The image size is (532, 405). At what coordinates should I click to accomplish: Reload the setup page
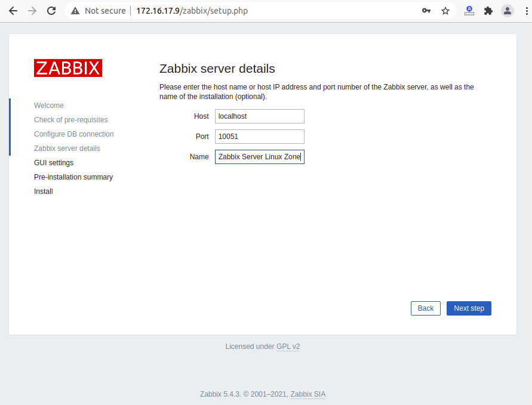tap(51, 11)
